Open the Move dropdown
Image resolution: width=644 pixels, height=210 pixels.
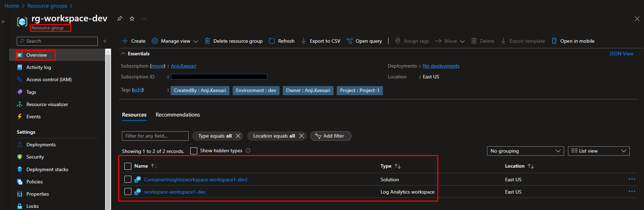coord(450,41)
